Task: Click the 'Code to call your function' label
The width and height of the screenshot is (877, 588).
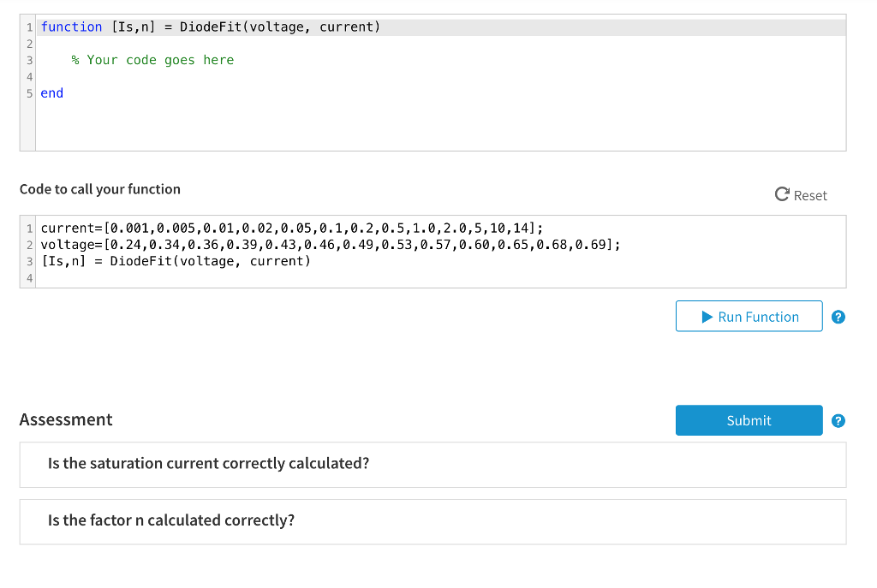Action: 100,189
